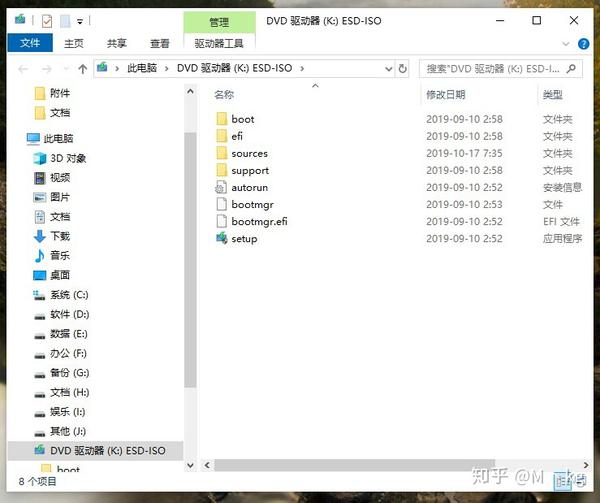This screenshot has height=503, width=600.
Task: Click the EFI 文件 type text
Action: (561, 221)
